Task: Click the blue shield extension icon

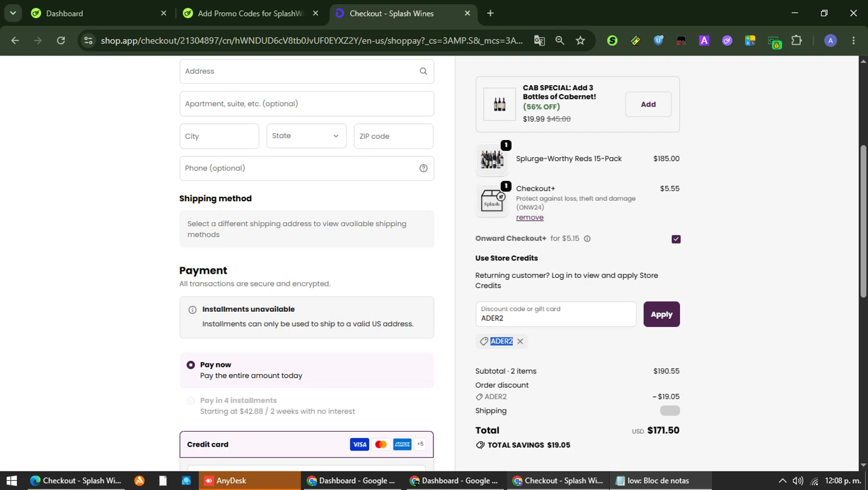Action: pos(659,40)
